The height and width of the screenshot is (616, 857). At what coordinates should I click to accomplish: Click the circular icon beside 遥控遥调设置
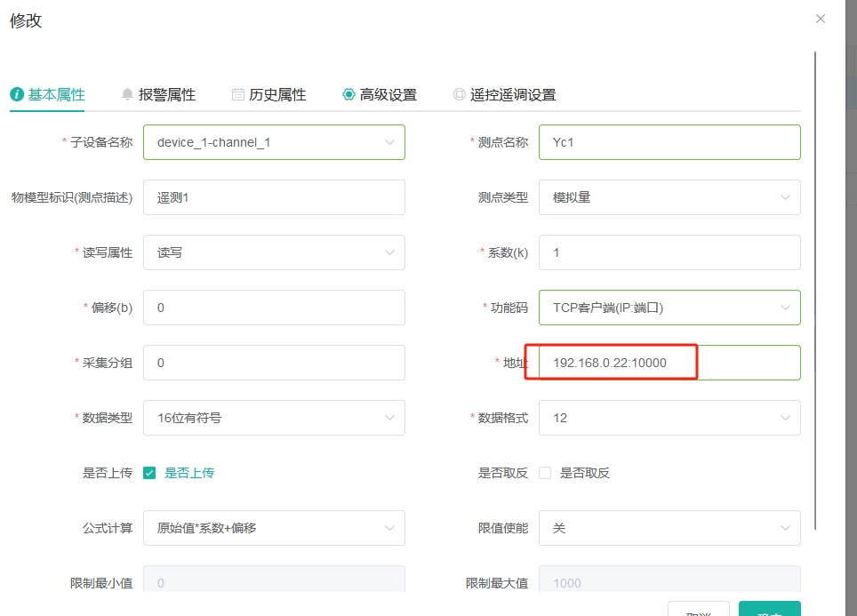point(459,94)
